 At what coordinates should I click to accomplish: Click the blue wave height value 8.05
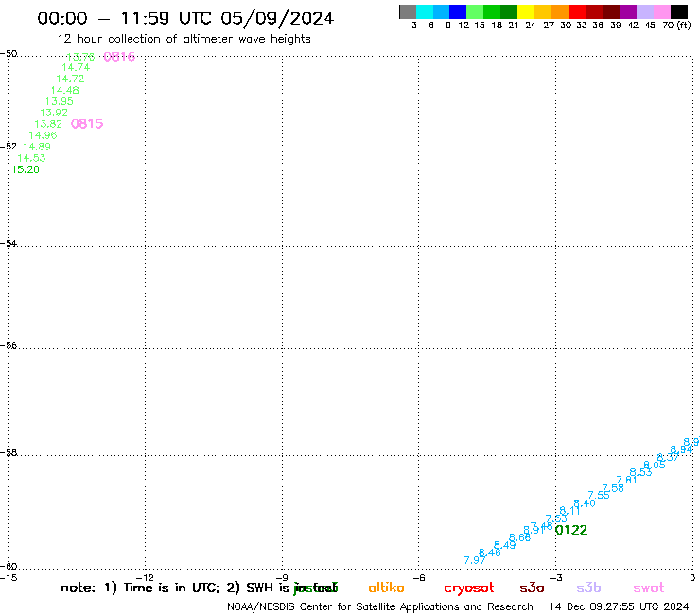tap(655, 465)
